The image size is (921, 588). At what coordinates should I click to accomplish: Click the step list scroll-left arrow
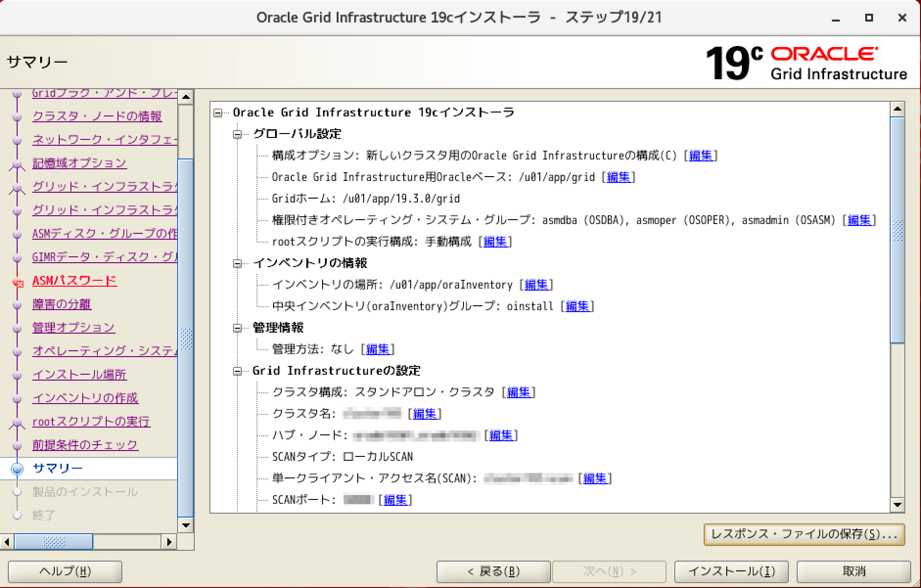(7, 542)
